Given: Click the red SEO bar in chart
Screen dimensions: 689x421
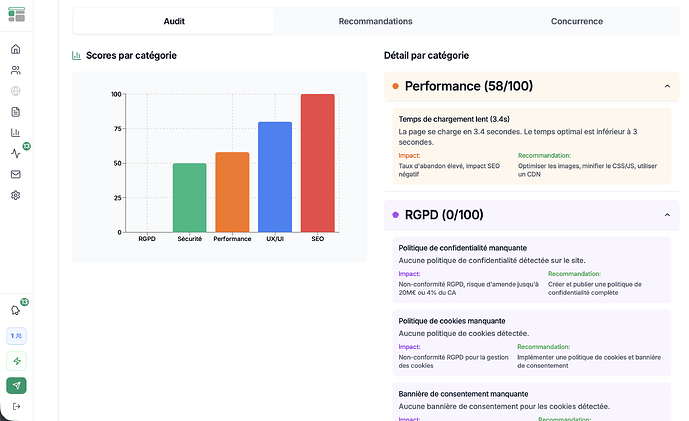Looking at the screenshot, I should point(317,163).
